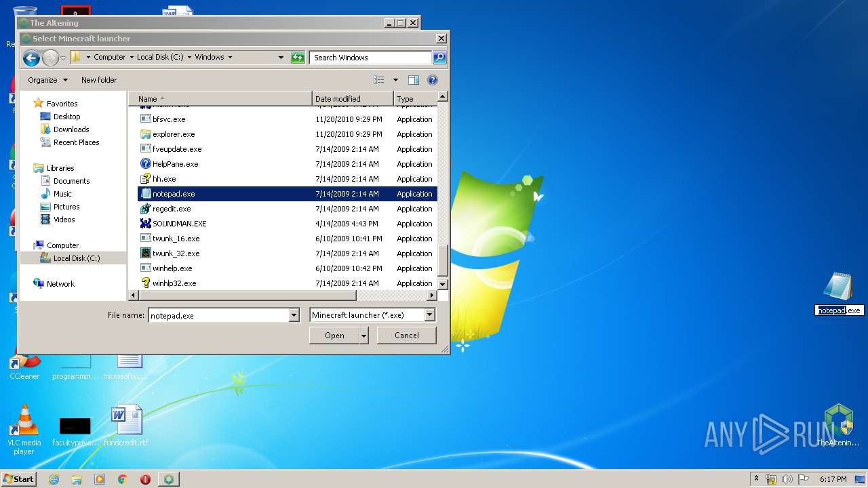The width and height of the screenshot is (868, 488).
Task: Sort by the Name column header
Action: click(x=220, y=99)
